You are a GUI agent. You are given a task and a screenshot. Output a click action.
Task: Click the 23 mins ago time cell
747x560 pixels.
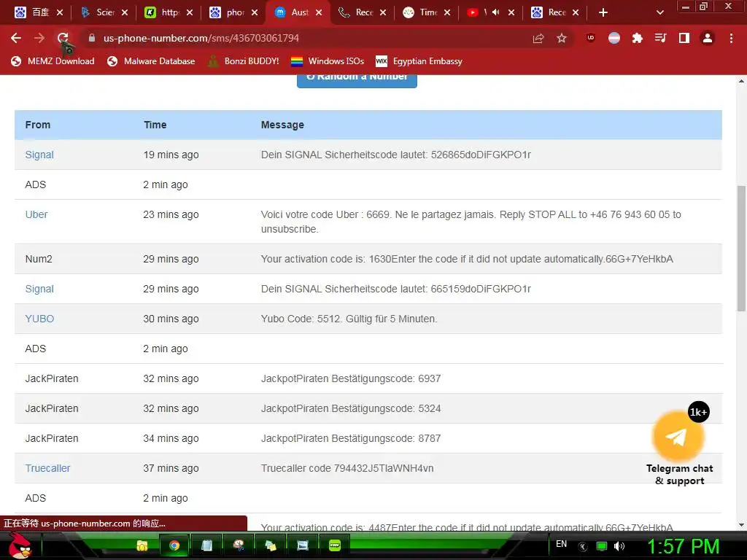click(x=171, y=215)
